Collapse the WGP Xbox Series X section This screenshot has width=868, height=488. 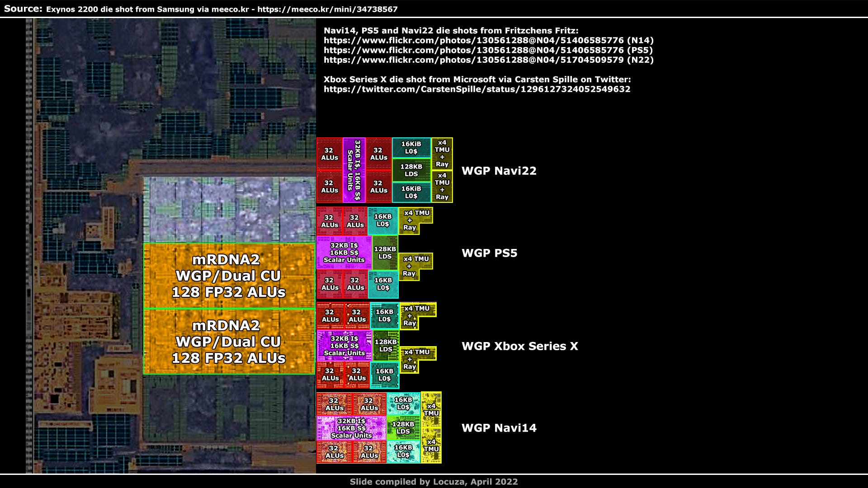[519, 347]
